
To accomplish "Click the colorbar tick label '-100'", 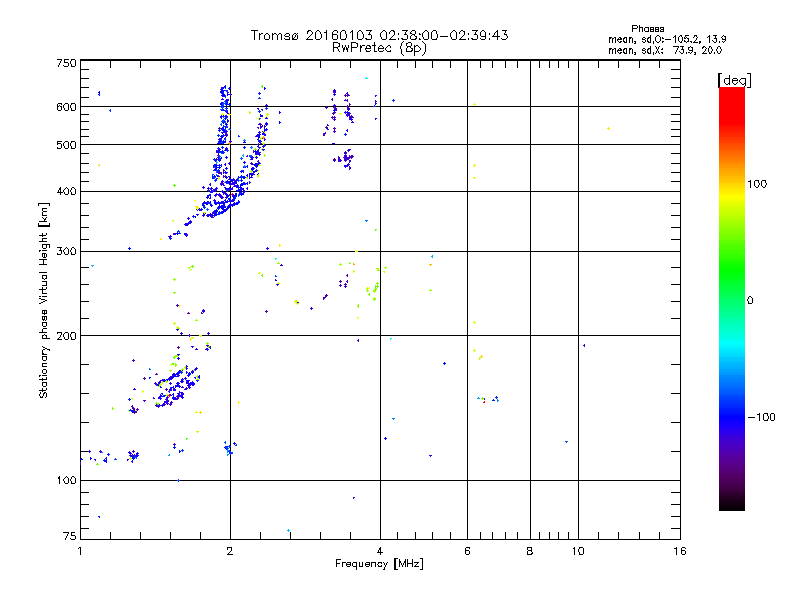I will tap(761, 417).
